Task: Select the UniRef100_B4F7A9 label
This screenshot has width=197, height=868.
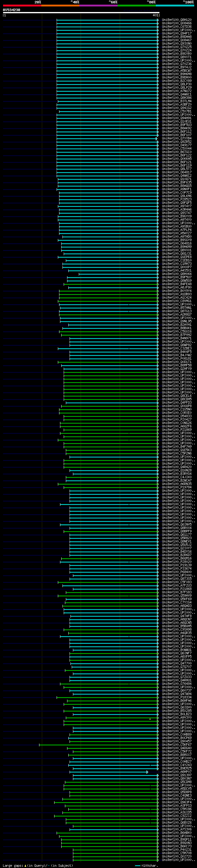Action: [176, 447]
